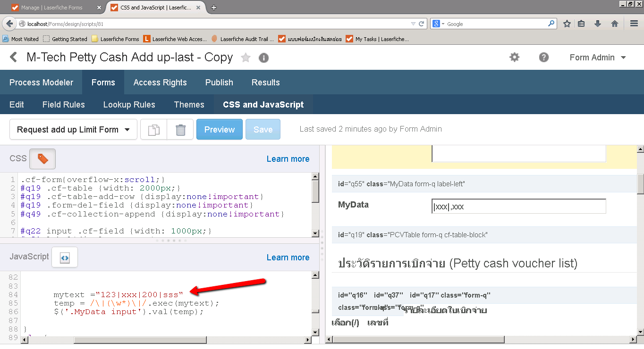This screenshot has height=349, width=644.
Task: Click the CSS tag icon button
Action: point(42,159)
